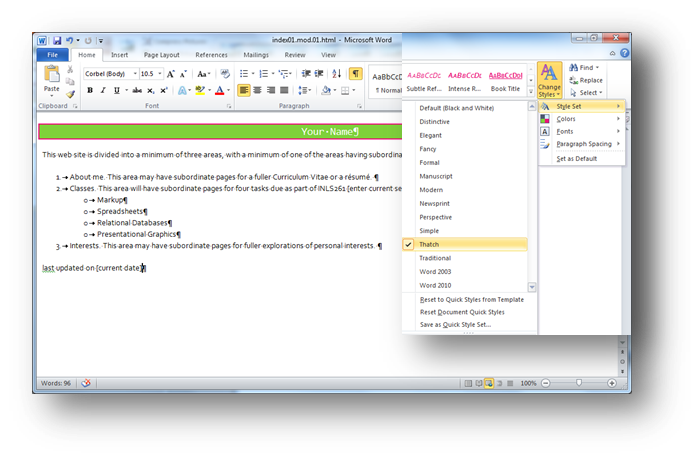Toggle the Show/Hide paragraph marks button
Image resolution: width=697 pixels, height=459 pixels.
click(355, 74)
